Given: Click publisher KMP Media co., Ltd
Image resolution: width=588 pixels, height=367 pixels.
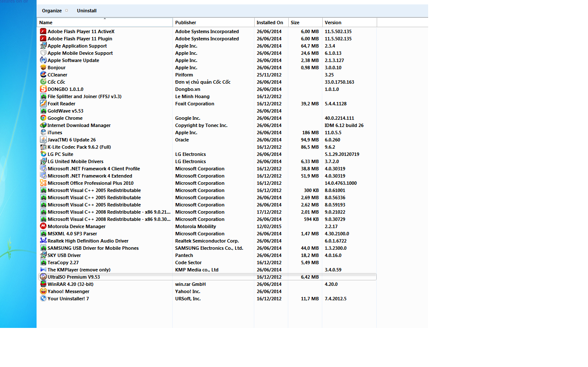Looking at the screenshot, I should tap(197, 270).
